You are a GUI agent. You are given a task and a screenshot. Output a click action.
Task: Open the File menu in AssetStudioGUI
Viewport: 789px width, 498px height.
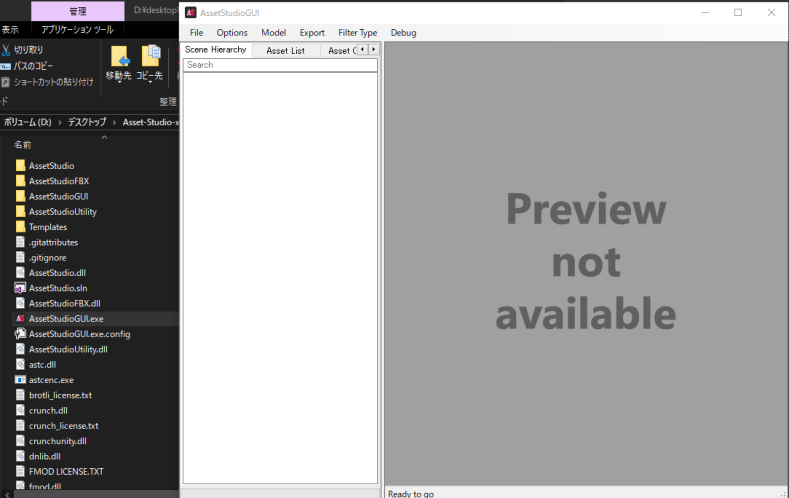click(196, 33)
